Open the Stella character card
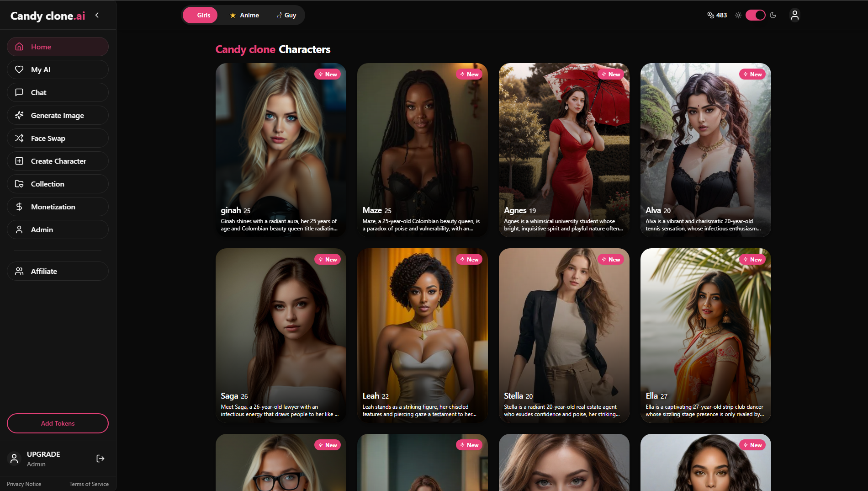 click(x=564, y=335)
